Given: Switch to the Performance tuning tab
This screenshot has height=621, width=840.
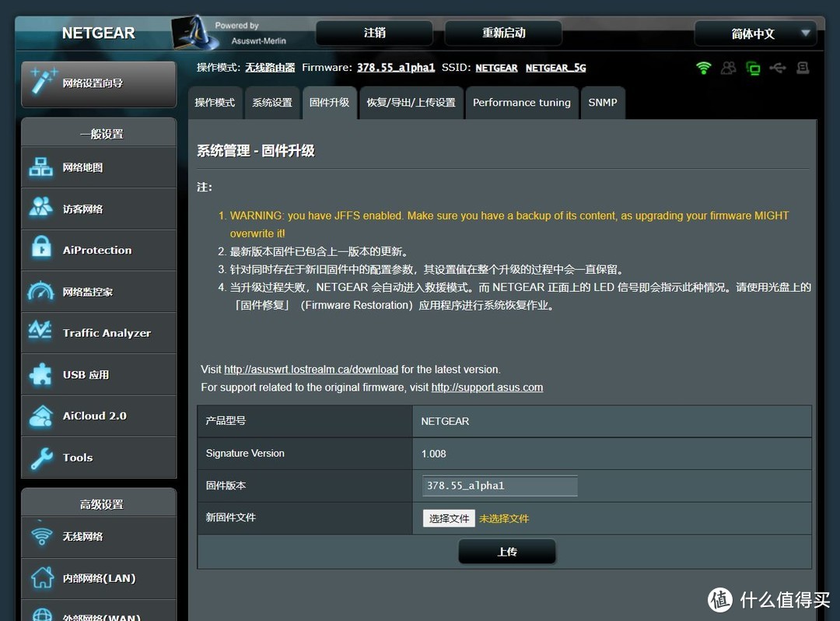Looking at the screenshot, I should [x=521, y=102].
